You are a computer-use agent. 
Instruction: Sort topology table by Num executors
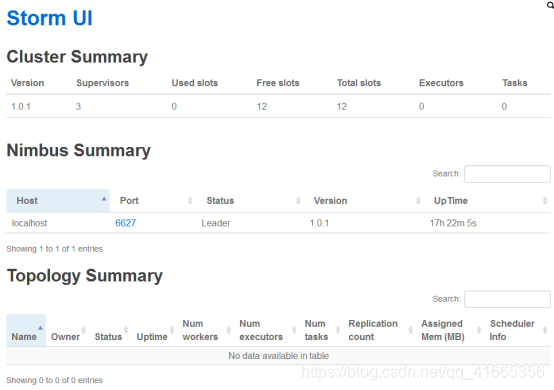[x=266, y=330]
